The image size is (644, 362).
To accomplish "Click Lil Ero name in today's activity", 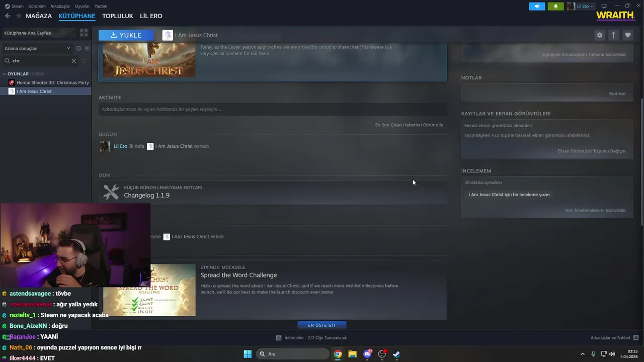I will [120, 146].
